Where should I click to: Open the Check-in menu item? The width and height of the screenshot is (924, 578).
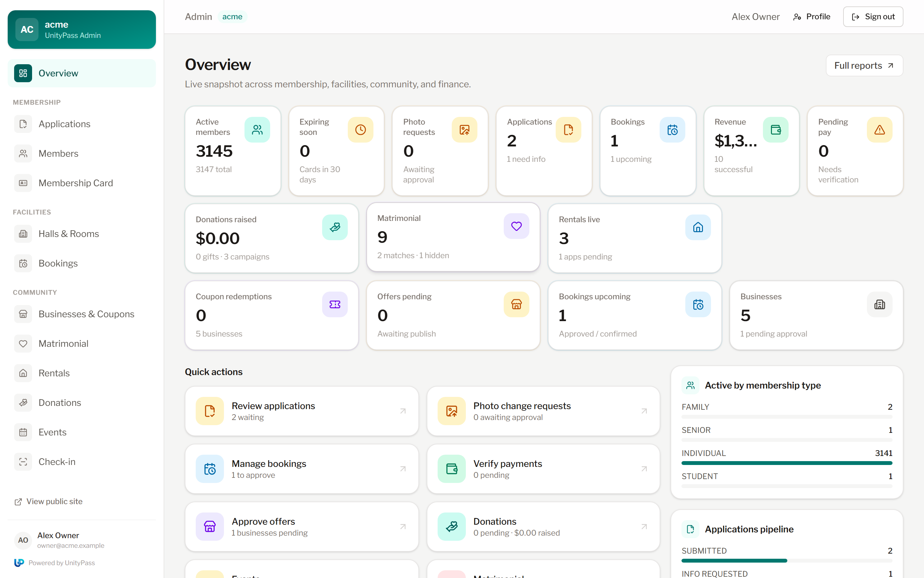82,461
